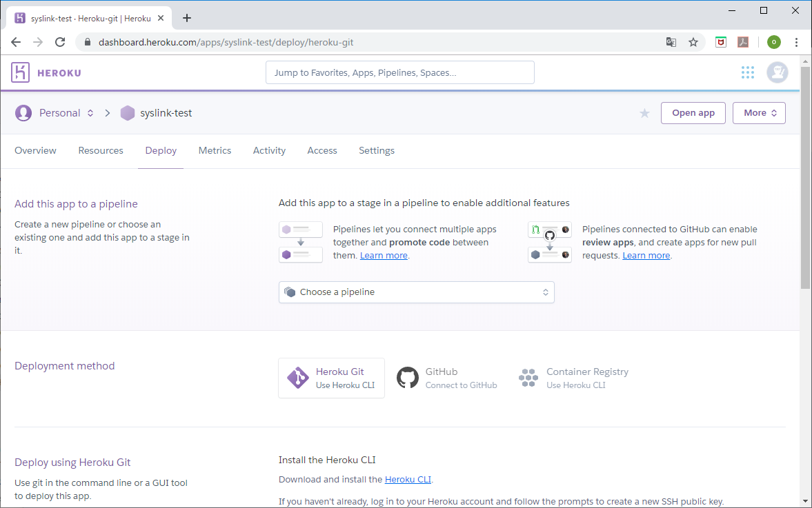812x508 pixels.
Task: Click the PDF extension icon
Action: tap(742, 43)
